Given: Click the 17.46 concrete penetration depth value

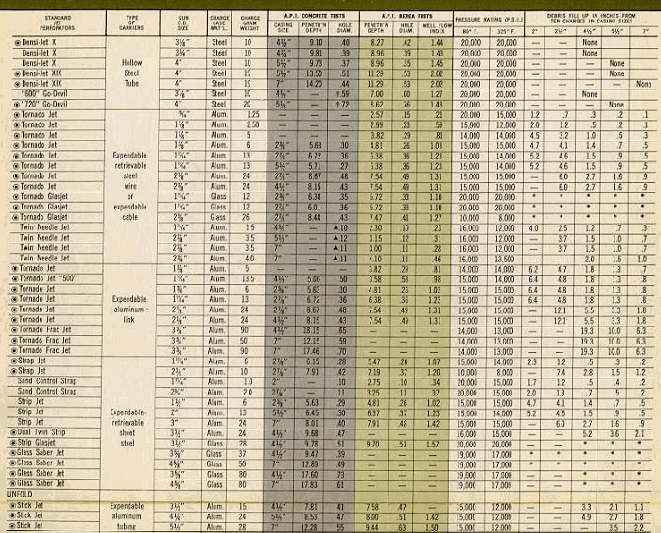Looking at the screenshot, I should coord(313,351).
